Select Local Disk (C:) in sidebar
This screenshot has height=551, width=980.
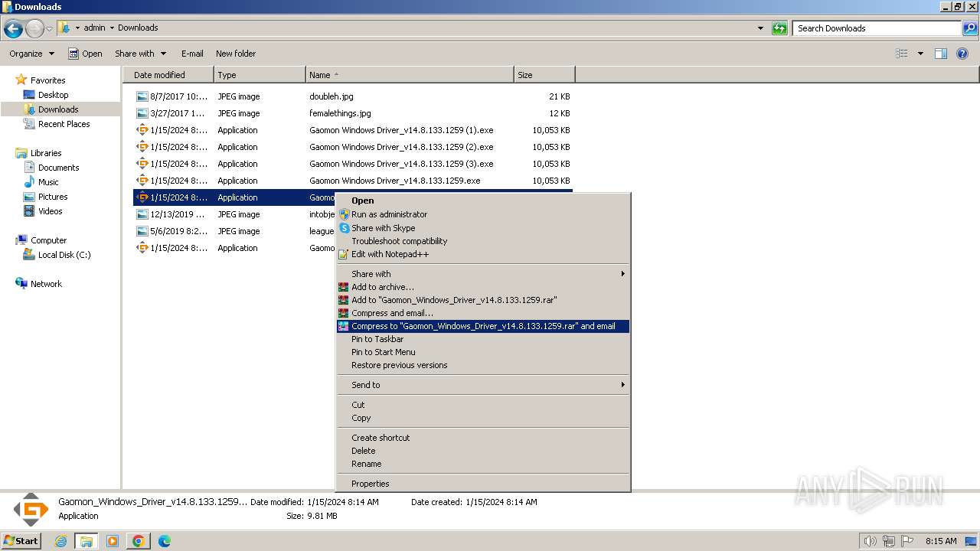(64, 255)
